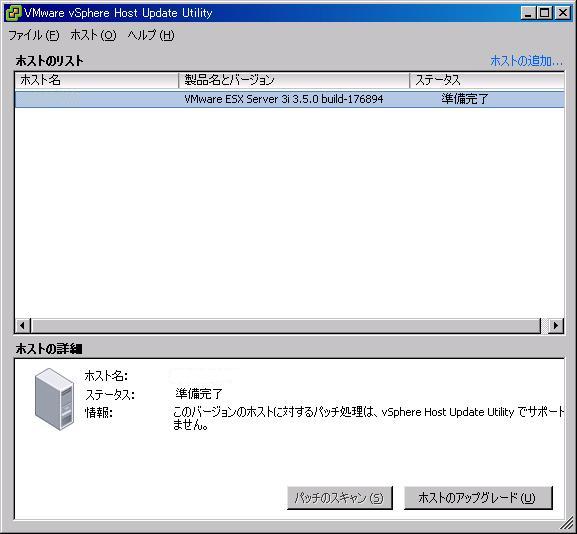
Task: Maximize the Host Update Utility window
Action: 545,13
